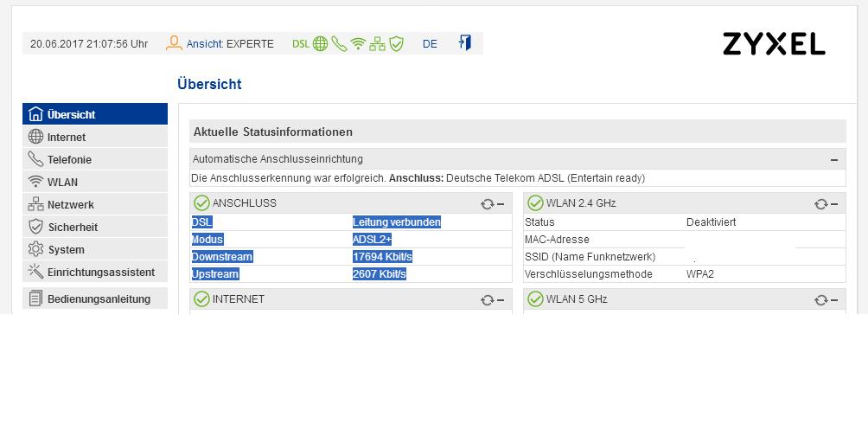Refresh the WLAN 2.4 GHz panel
The height and width of the screenshot is (443, 868).
tap(821, 204)
